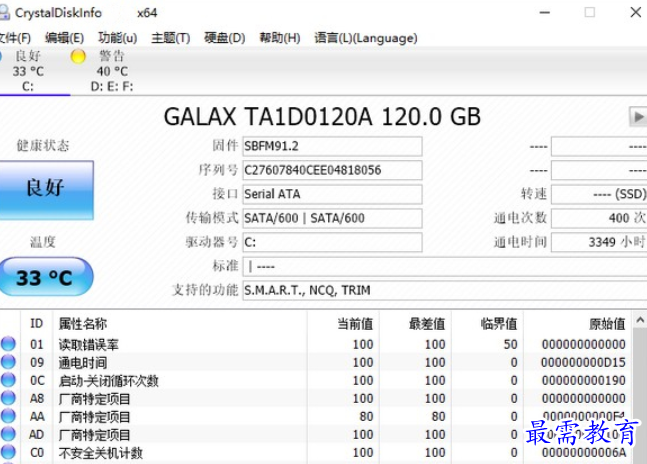Select the 通电时间 attribute row
The image size is (647, 464).
(315, 362)
